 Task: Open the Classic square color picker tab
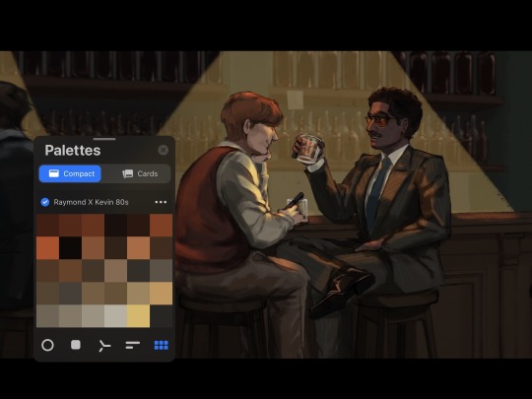click(76, 345)
